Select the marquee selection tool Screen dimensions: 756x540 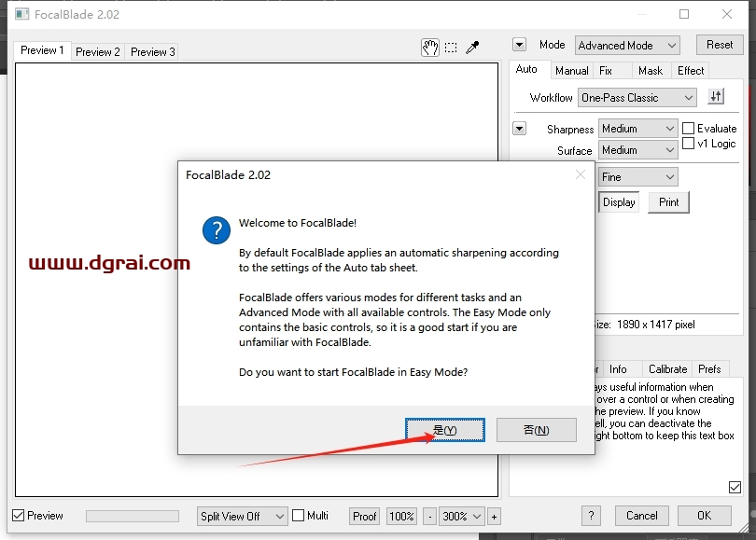[x=451, y=48]
